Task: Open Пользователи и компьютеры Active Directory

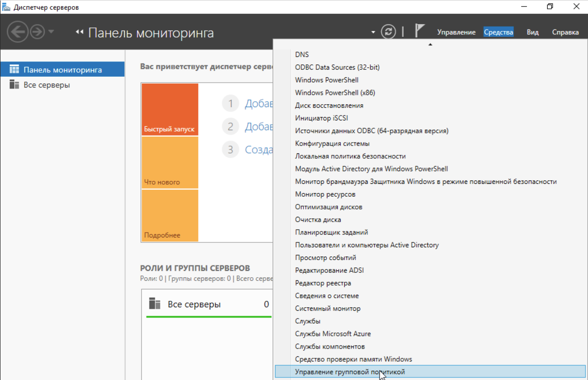Action: [x=430, y=245]
